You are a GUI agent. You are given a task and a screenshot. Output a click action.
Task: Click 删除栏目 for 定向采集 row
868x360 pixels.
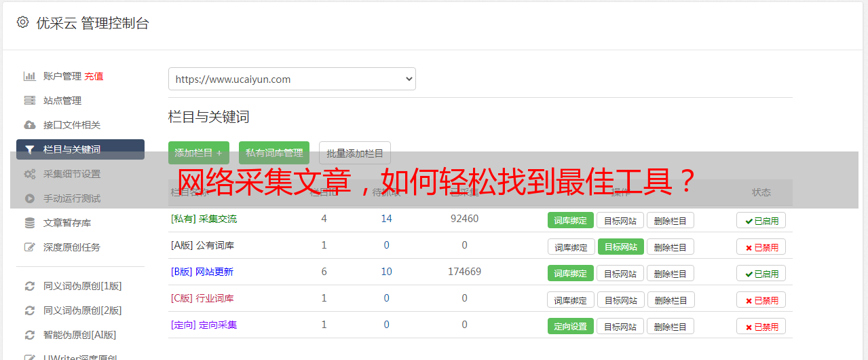pos(671,326)
